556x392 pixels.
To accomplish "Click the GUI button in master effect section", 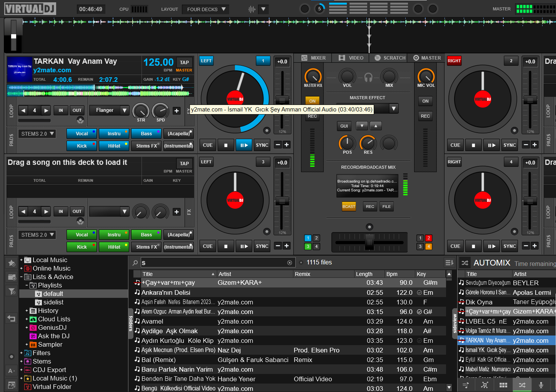I will pyautogui.click(x=344, y=126).
